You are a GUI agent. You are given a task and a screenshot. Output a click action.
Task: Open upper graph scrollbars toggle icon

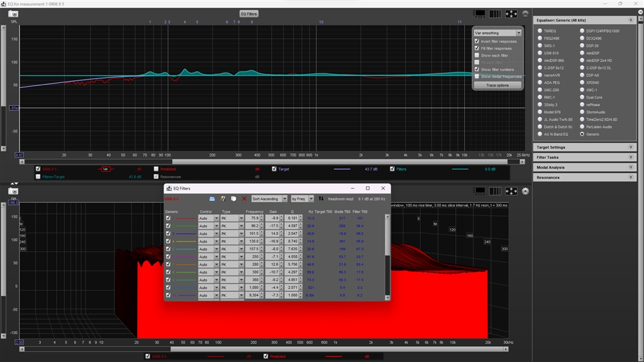point(479,14)
